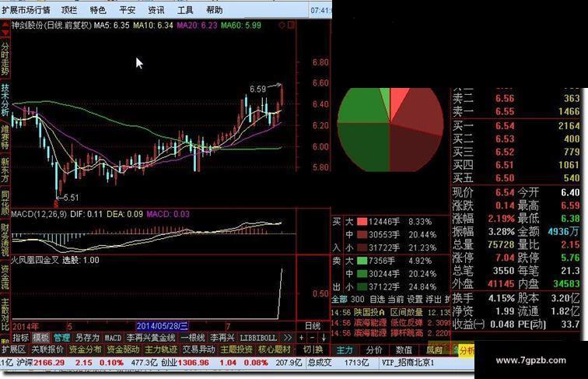Image resolution: width=588 pixels, height=379 pixels.
Task: Click 滨海能源 撑杆跳高 alert row
Action: [x=390, y=333]
